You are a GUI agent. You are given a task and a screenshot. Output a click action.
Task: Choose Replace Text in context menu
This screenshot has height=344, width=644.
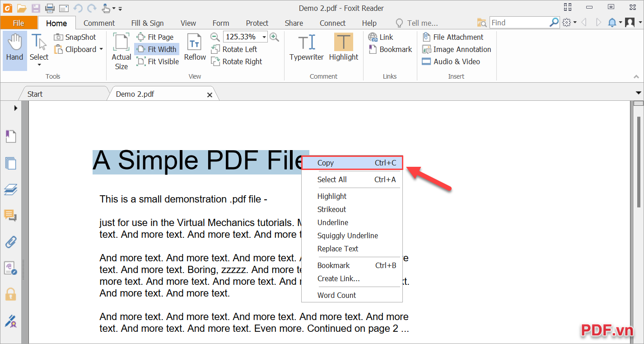pyautogui.click(x=352, y=249)
